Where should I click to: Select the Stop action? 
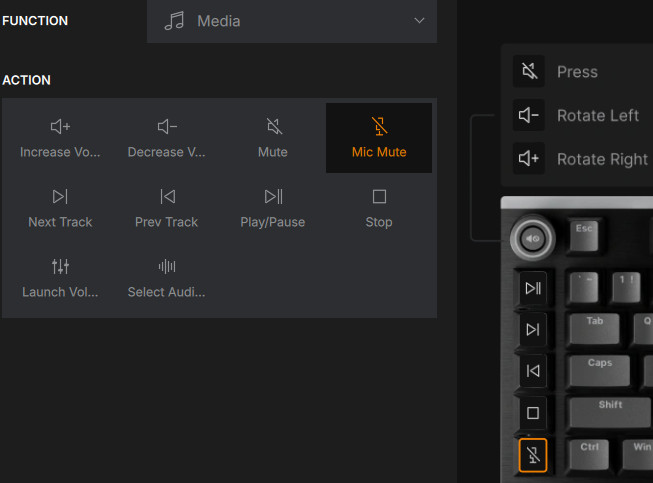379,208
